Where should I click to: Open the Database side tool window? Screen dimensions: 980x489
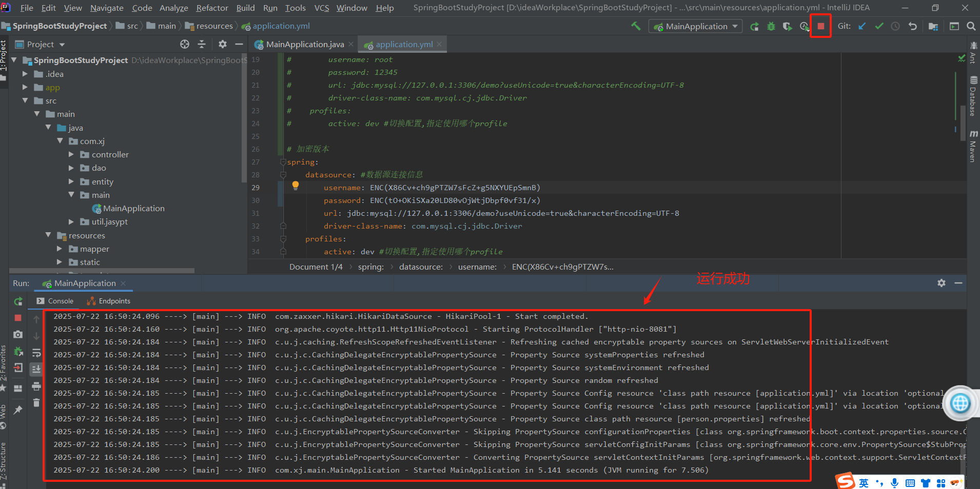[973, 95]
